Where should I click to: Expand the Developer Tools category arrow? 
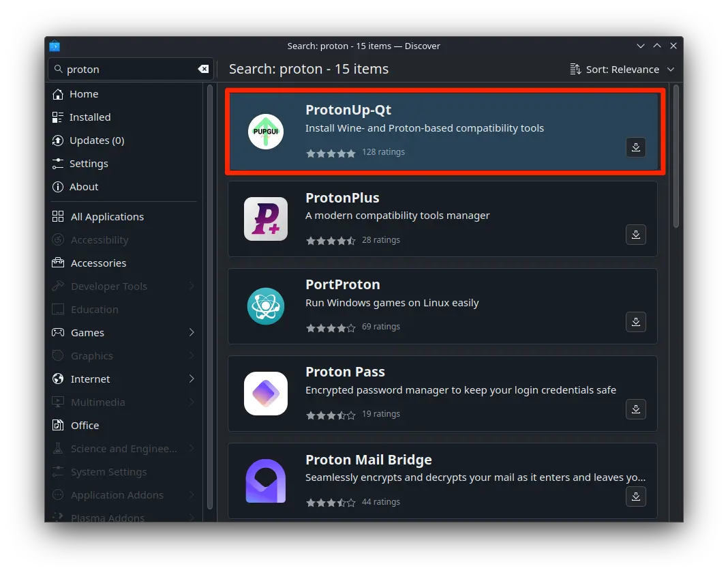192,286
